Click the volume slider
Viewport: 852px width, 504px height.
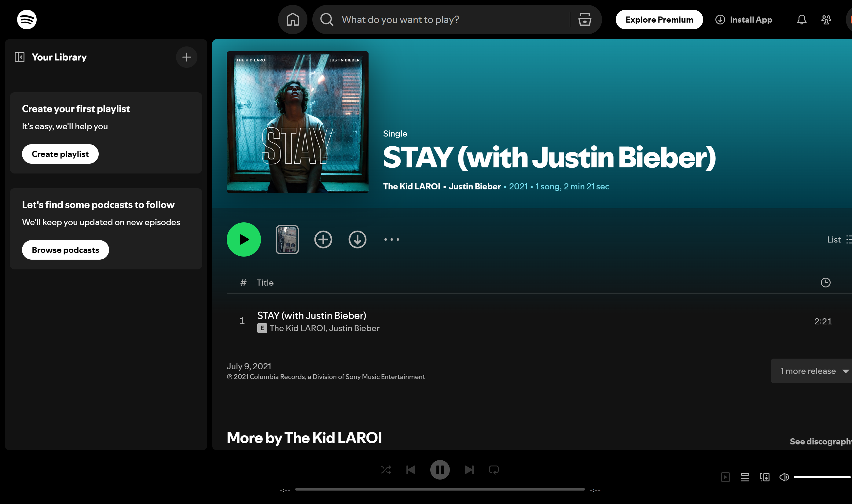point(822,477)
